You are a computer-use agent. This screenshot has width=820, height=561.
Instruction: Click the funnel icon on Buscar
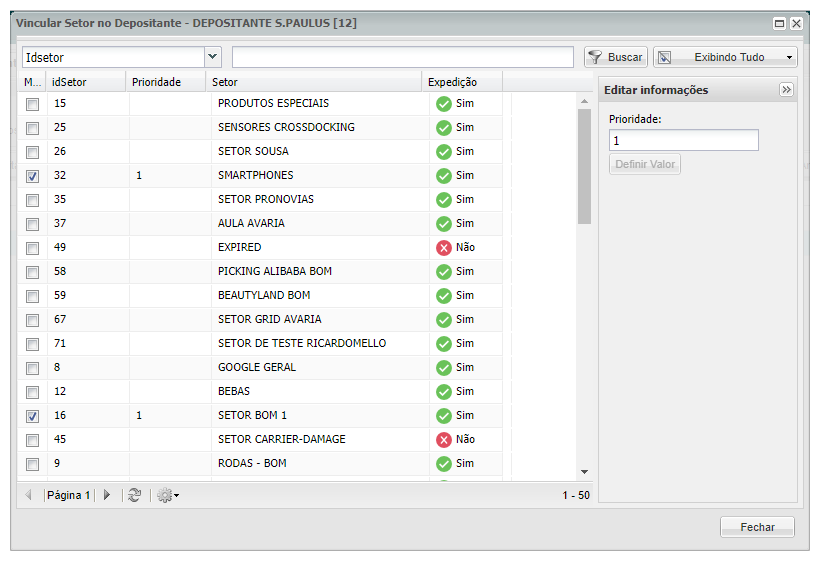point(595,57)
